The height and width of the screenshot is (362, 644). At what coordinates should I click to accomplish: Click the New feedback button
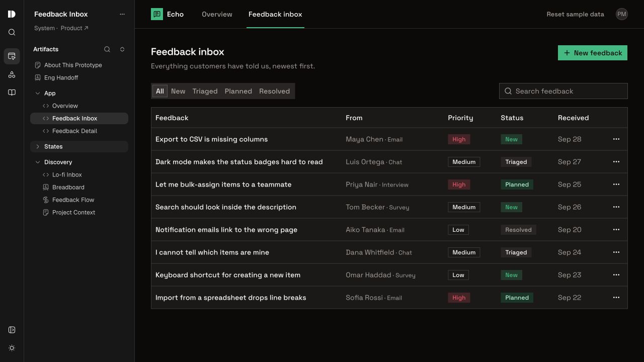(x=593, y=53)
